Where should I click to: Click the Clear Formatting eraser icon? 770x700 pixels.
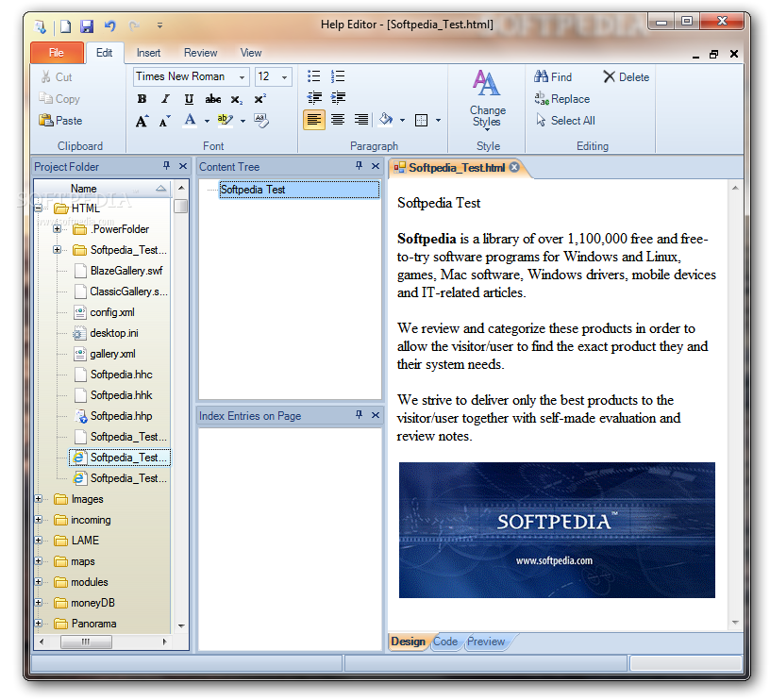click(x=261, y=120)
